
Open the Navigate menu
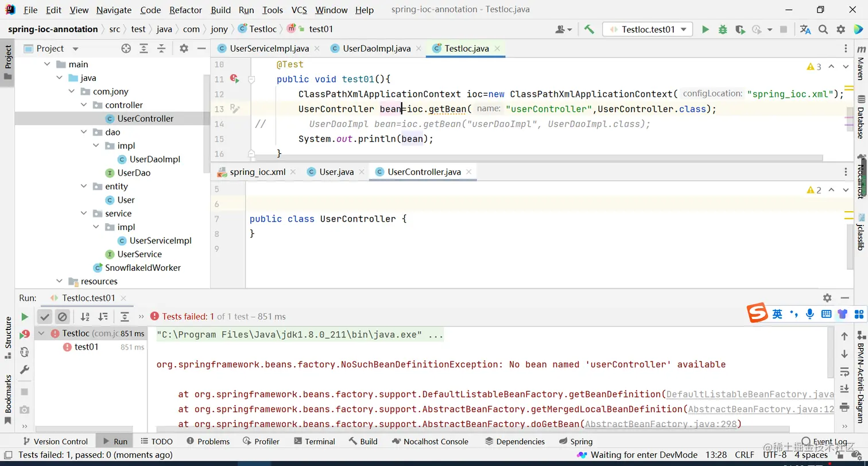coord(114,10)
